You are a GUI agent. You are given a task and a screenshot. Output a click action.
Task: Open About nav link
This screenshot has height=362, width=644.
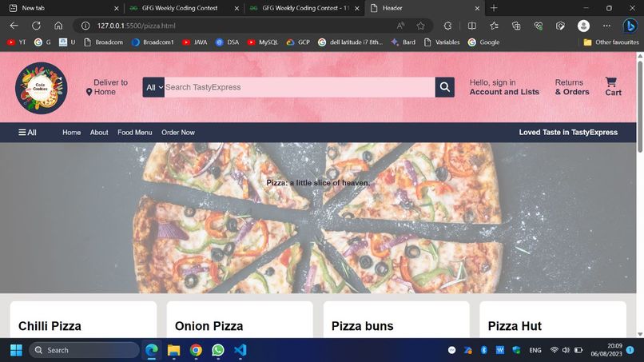coord(99,133)
